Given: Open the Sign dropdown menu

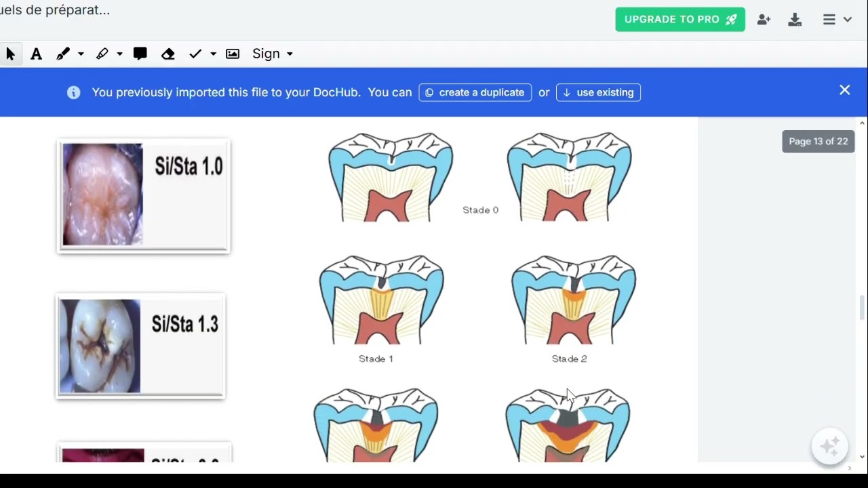Looking at the screenshot, I should [x=273, y=54].
